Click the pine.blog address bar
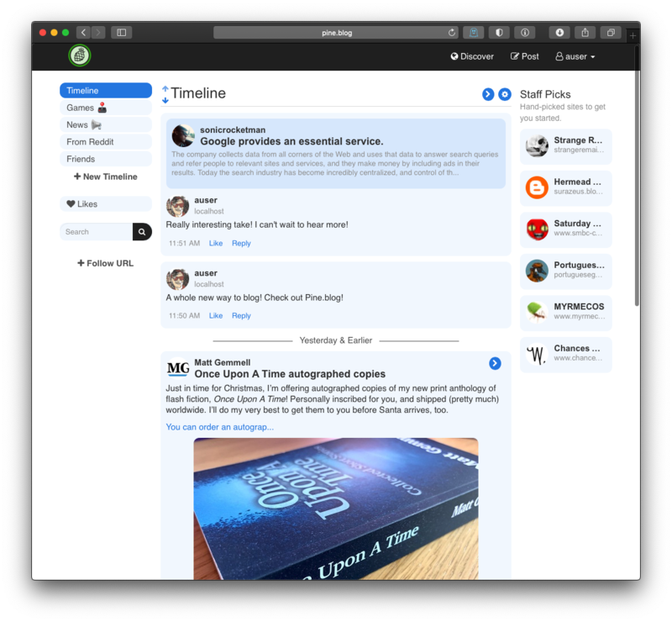Screen dimensions: 672x622 (335, 33)
